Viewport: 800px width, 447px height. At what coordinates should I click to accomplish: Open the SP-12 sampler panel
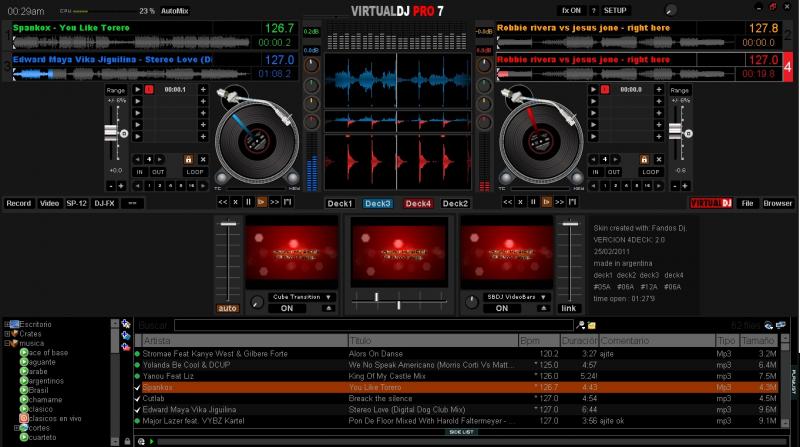tap(77, 203)
